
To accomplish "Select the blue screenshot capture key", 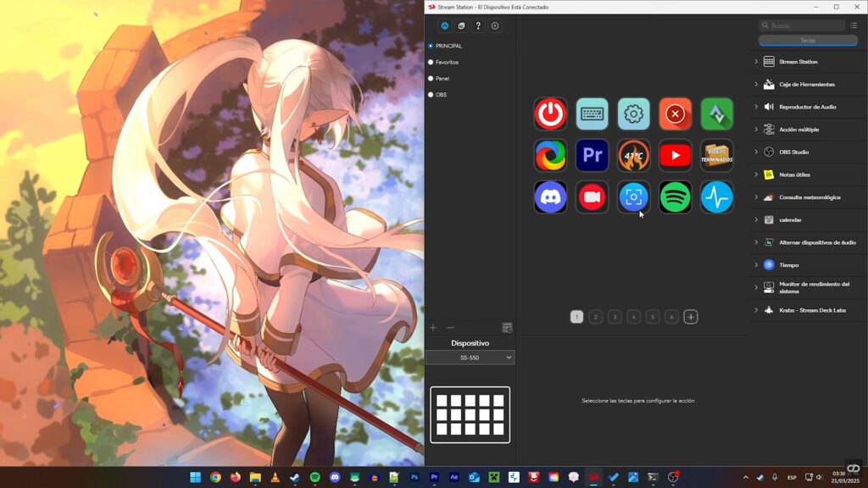I will [633, 197].
